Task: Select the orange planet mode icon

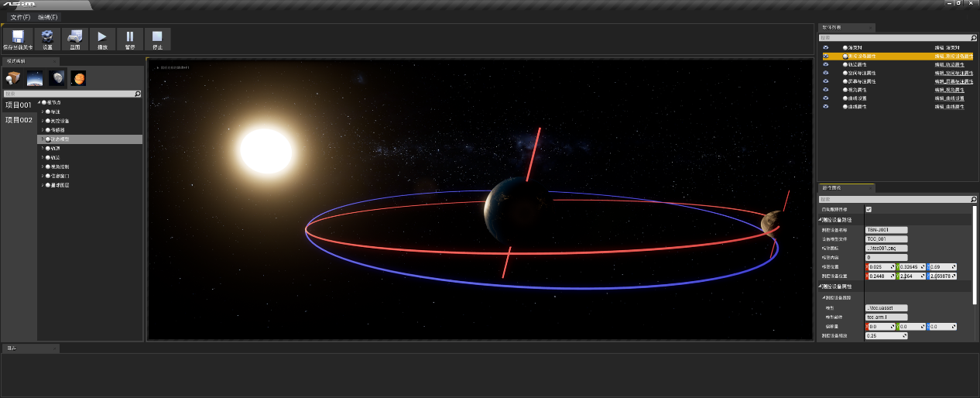Action: coord(78,77)
